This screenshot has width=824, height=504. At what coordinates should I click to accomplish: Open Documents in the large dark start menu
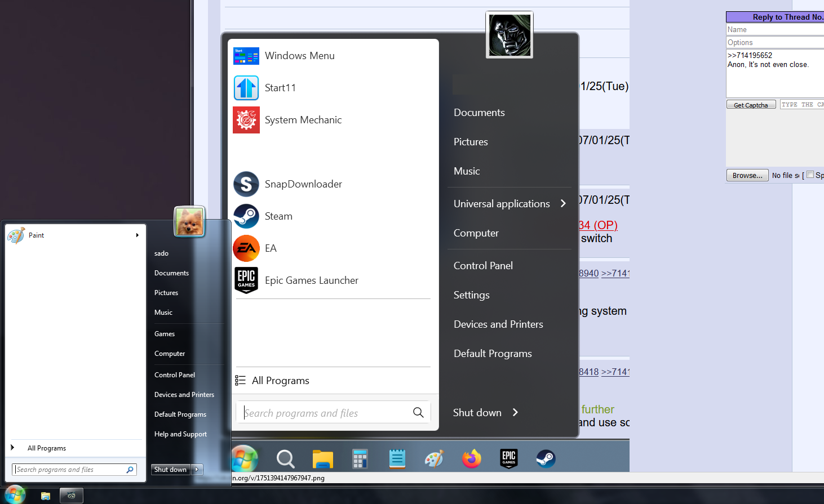point(479,113)
